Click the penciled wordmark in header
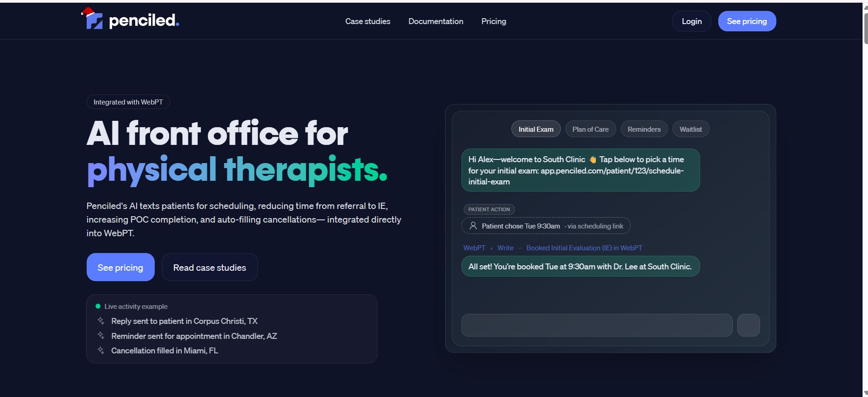The height and width of the screenshot is (397, 868). pos(144,20)
